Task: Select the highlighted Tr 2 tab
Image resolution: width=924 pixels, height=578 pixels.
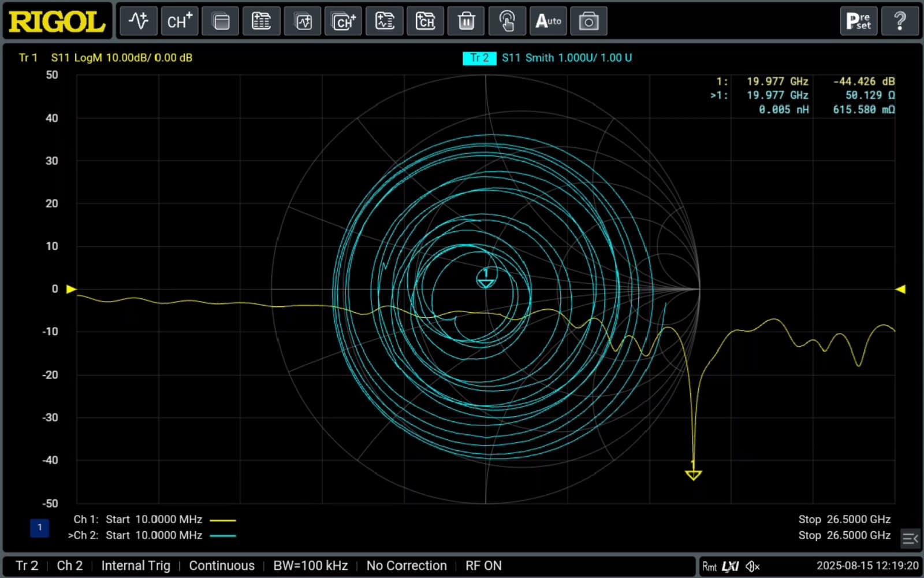Action: click(479, 58)
